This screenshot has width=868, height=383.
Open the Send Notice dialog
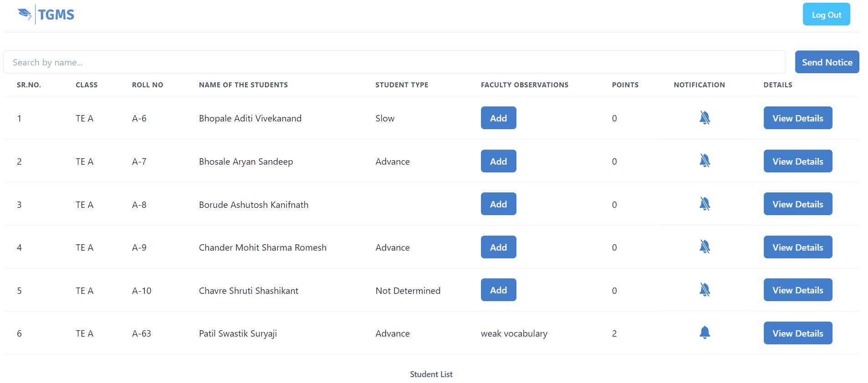point(827,62)
